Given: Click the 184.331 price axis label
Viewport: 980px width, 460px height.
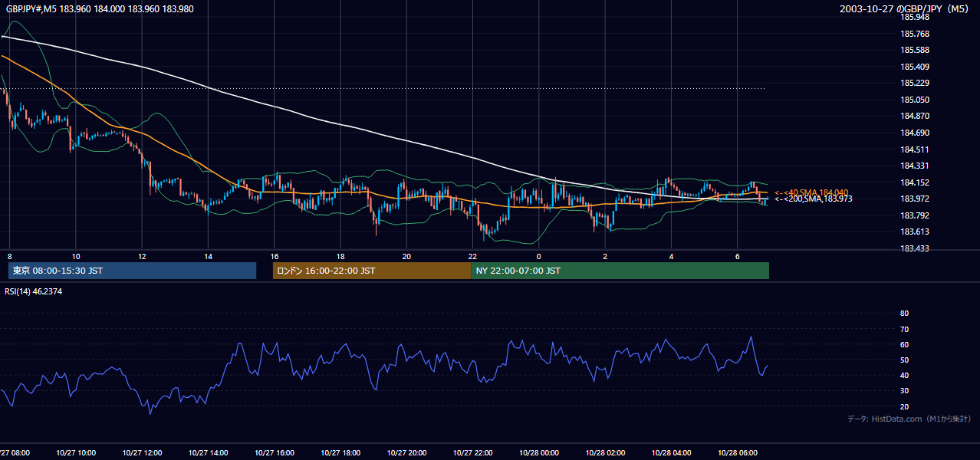Looking at the screenshot, I should tap(915, 166).
